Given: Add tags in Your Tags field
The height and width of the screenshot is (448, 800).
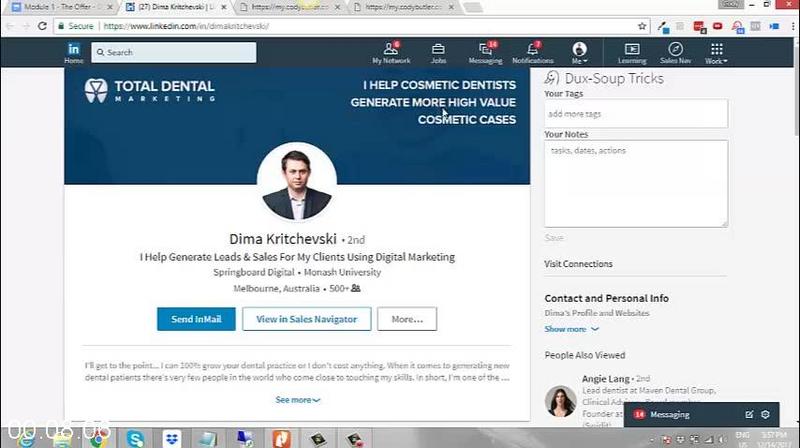Looking at the screenshot, I should (636, 113).
